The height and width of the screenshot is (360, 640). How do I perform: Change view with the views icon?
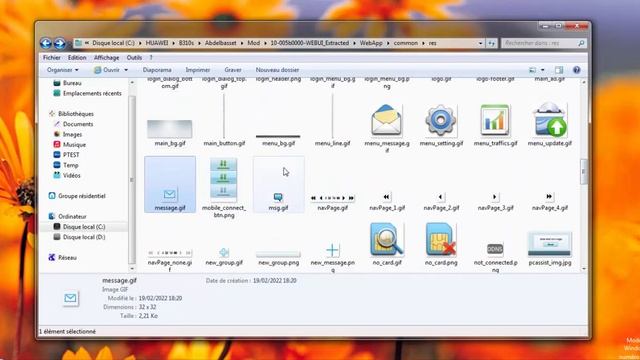533,70
